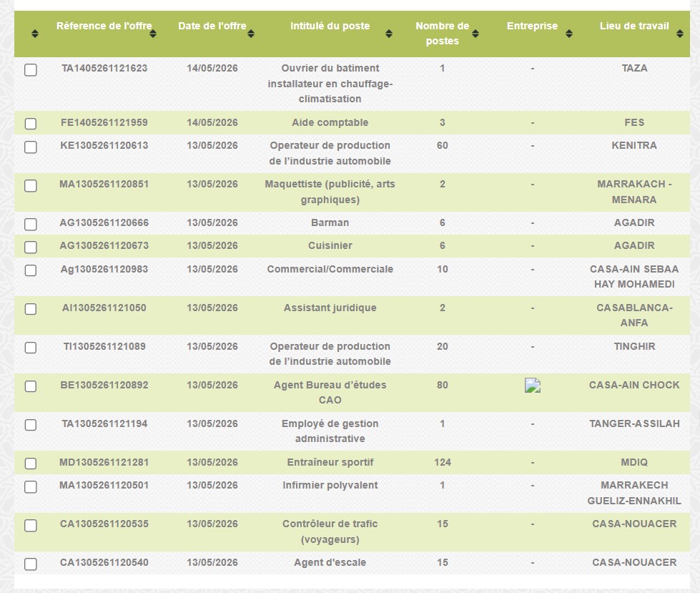This screenshot has height=593, width=700.
Task: Open offer reference TI1305261121089
Action: coord(104,346)
